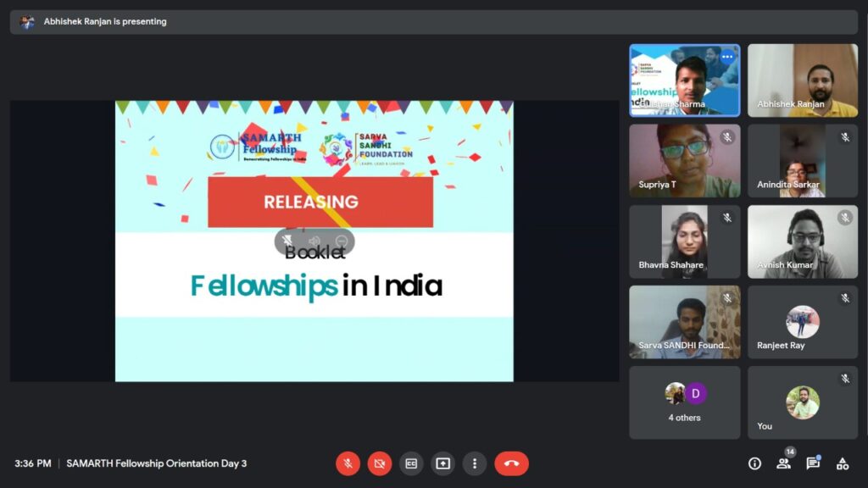This screenshot has width=868, height=488.
Task: Select Avnish Kumar's video tile
Action: [803, 241]
